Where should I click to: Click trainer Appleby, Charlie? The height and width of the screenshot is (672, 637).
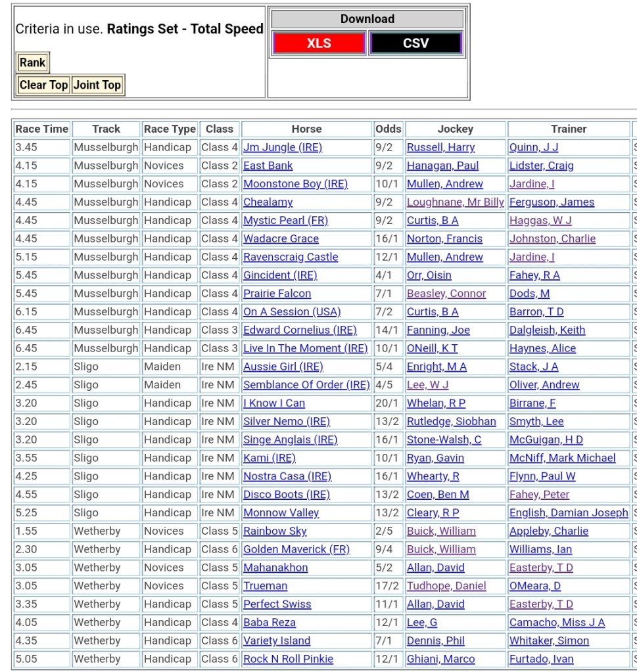click(x=549, y=531)
